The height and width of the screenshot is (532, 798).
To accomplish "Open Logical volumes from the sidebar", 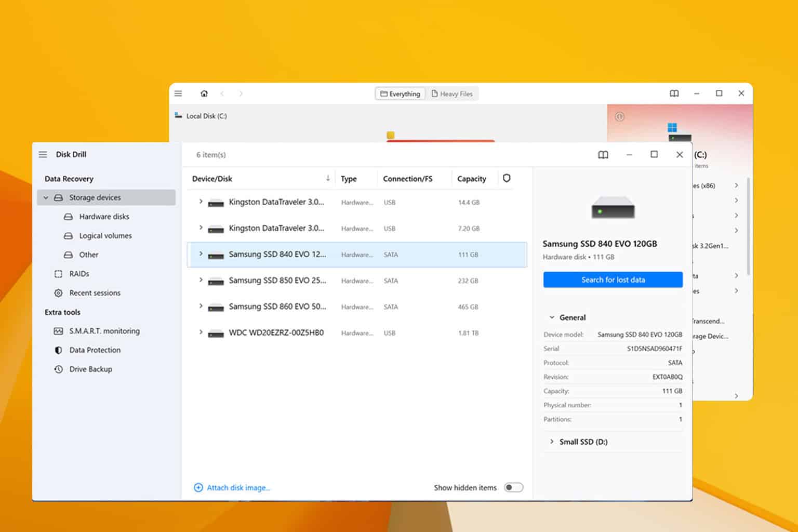I will coord(105,235).
